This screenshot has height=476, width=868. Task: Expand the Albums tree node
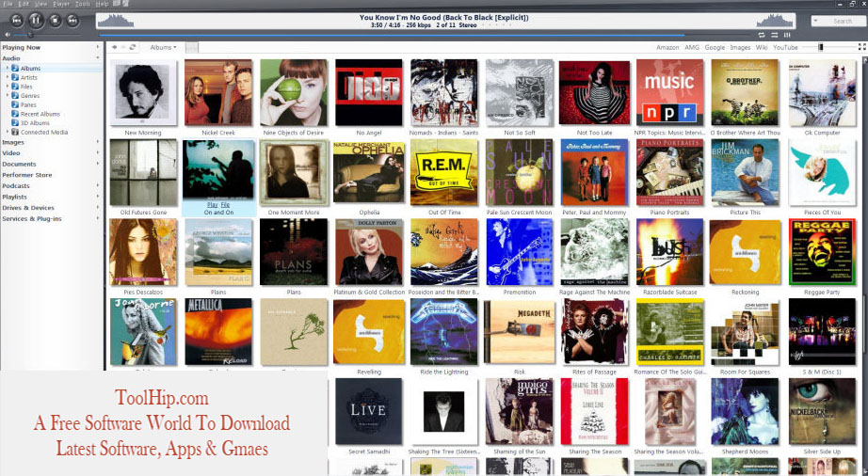click(x=8, y=68)
